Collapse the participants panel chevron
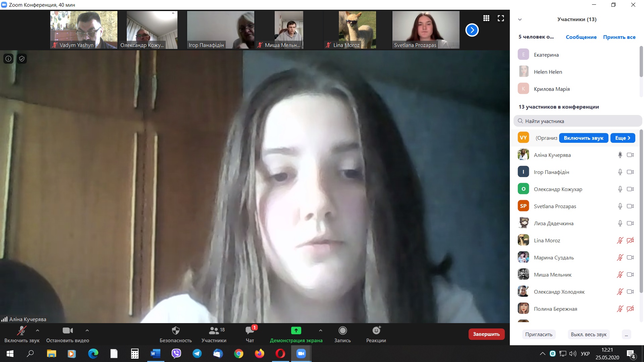The width and height of the screenshot is (644, 362). tap(520, 19)
